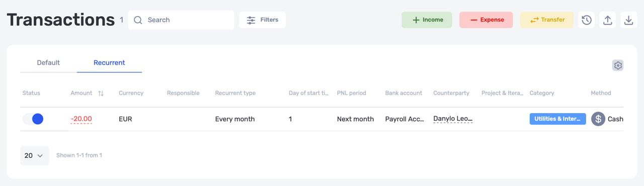Toggle the recurrent transaction status switch

click(33, 119)
